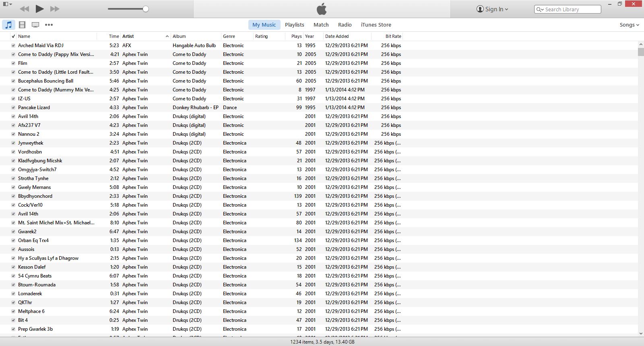
Task: Open the More (three dots) media menu
Action: coord(49,25)
